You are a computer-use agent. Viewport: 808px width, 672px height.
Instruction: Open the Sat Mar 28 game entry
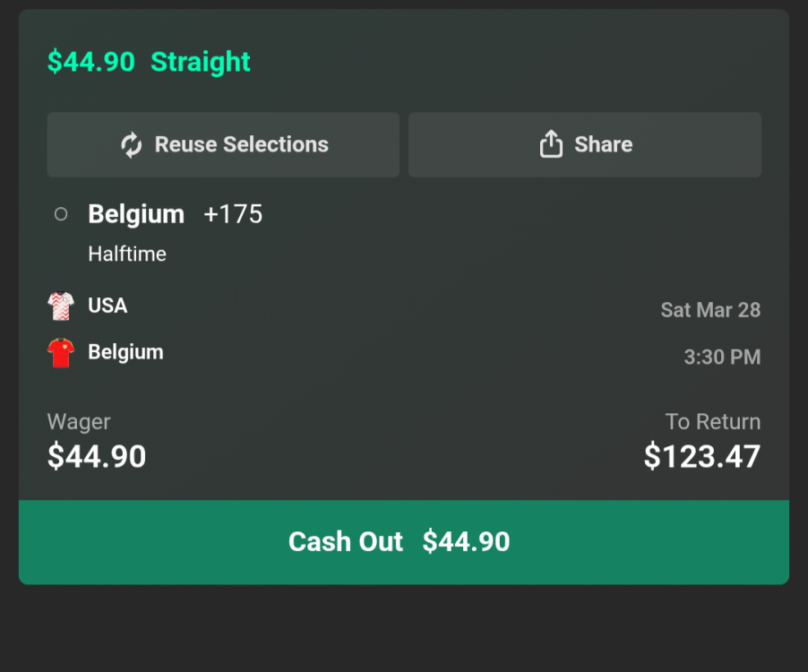click(x=709, y=309)
